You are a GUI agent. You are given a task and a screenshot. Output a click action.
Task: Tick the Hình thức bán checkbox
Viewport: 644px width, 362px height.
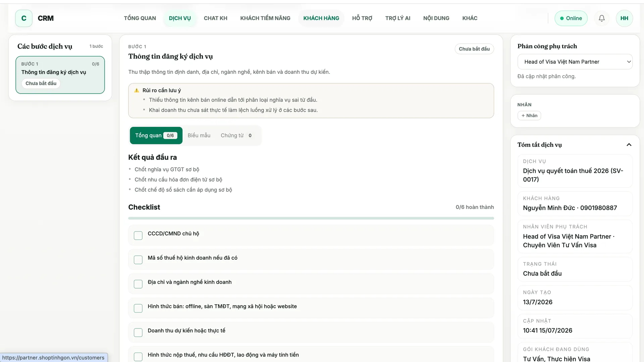138,308
